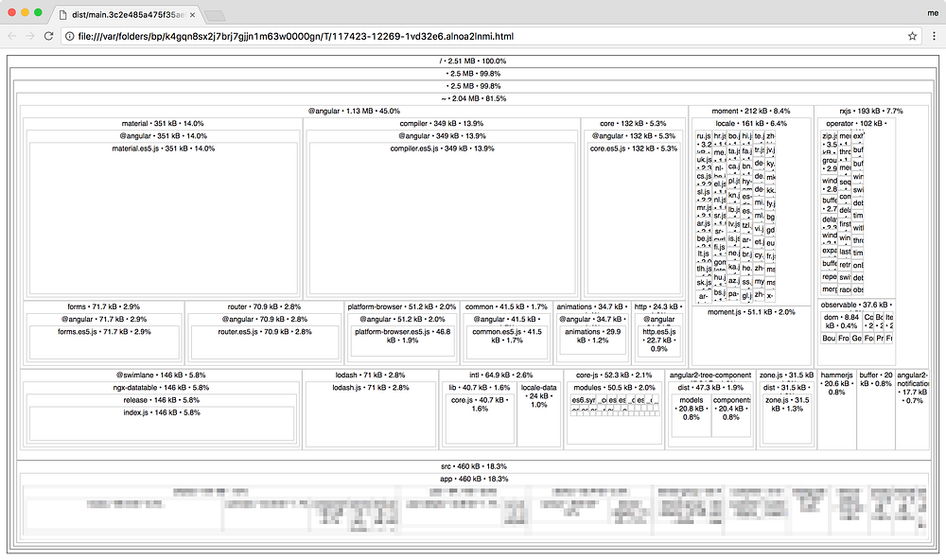
Task: Click the browser back arrow
Action: pyautogui.click(x=12, y=36)
